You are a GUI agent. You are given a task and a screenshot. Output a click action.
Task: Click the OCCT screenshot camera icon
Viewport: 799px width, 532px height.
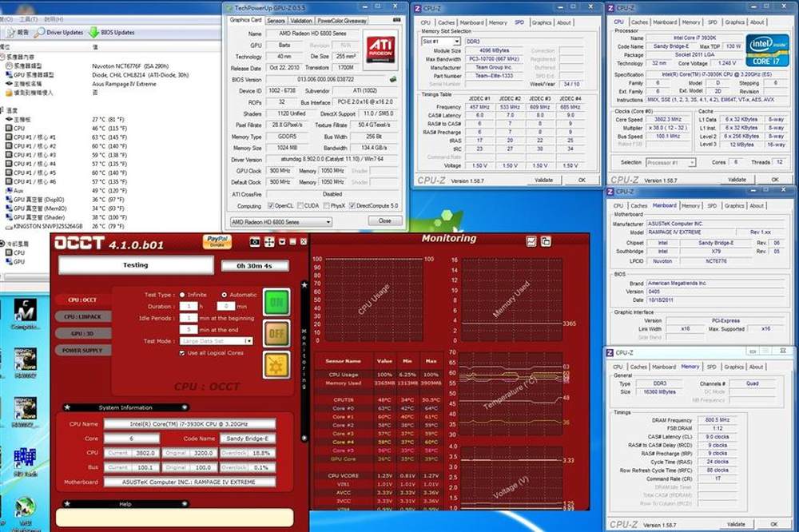click(255, 242)
